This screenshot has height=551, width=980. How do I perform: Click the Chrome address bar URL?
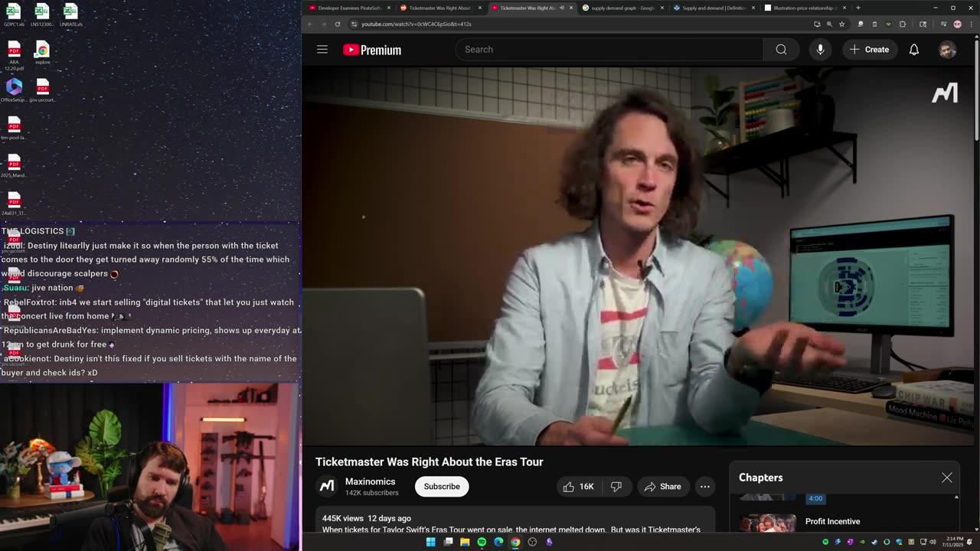coord(416,24)
